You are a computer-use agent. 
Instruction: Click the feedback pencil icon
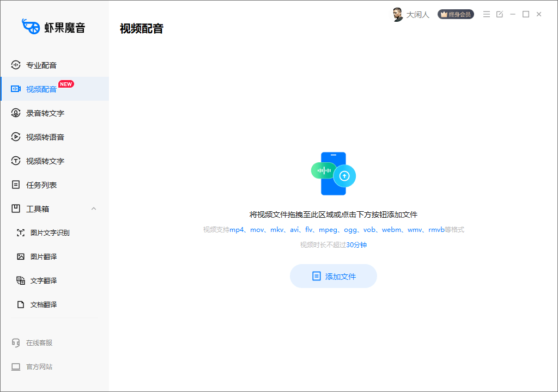[x=499, y=14]
